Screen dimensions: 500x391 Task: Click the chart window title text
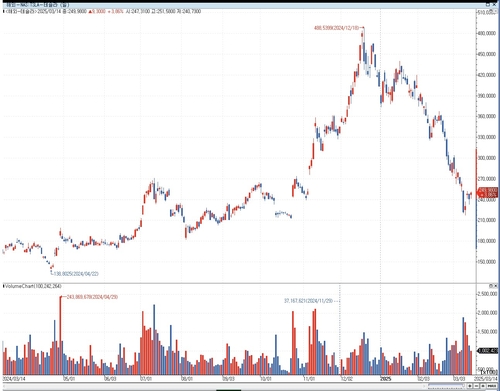38,5
